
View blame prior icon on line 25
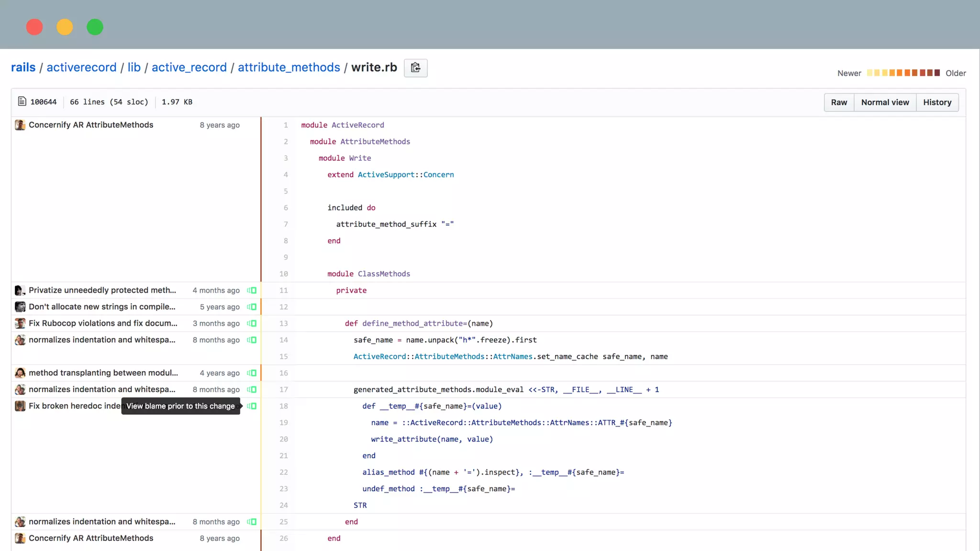click(252, 522)
